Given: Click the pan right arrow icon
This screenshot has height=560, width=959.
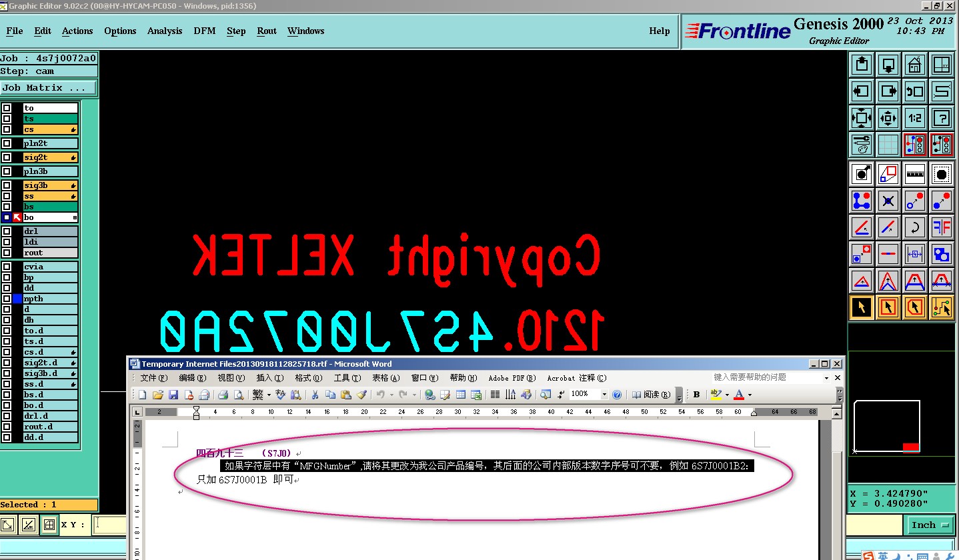Looking at the screenshot, I should (x=888, y=91).
